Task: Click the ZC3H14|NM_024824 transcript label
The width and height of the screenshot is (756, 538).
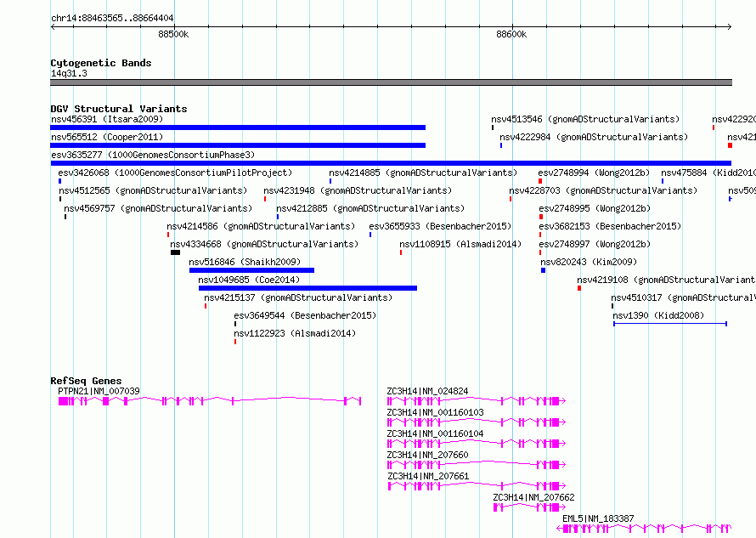Action: pos(427,391)
